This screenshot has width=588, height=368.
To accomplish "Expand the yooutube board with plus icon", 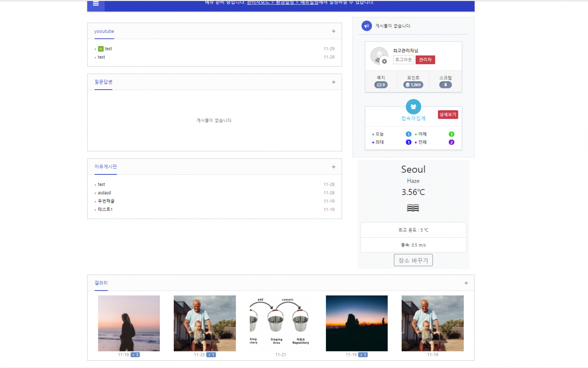I will (333, 31).
